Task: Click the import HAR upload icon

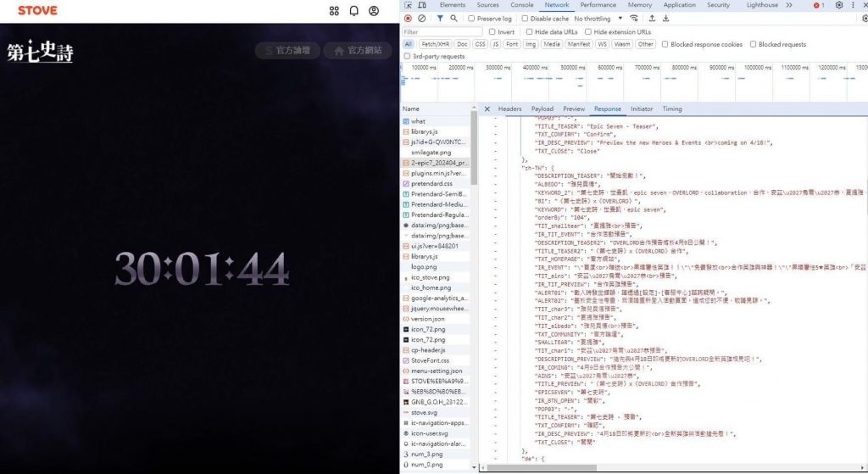Action: (654, 18)
